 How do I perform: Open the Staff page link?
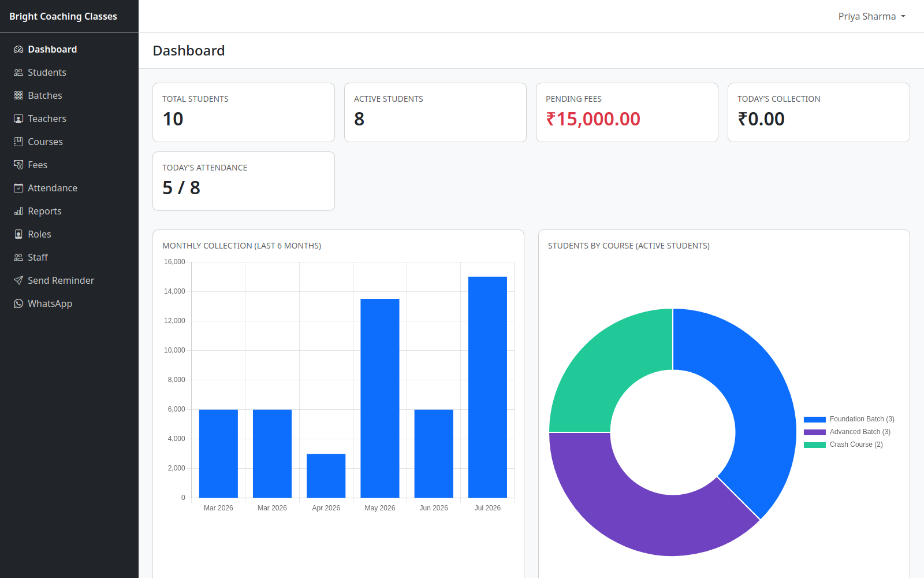(69, 257)
